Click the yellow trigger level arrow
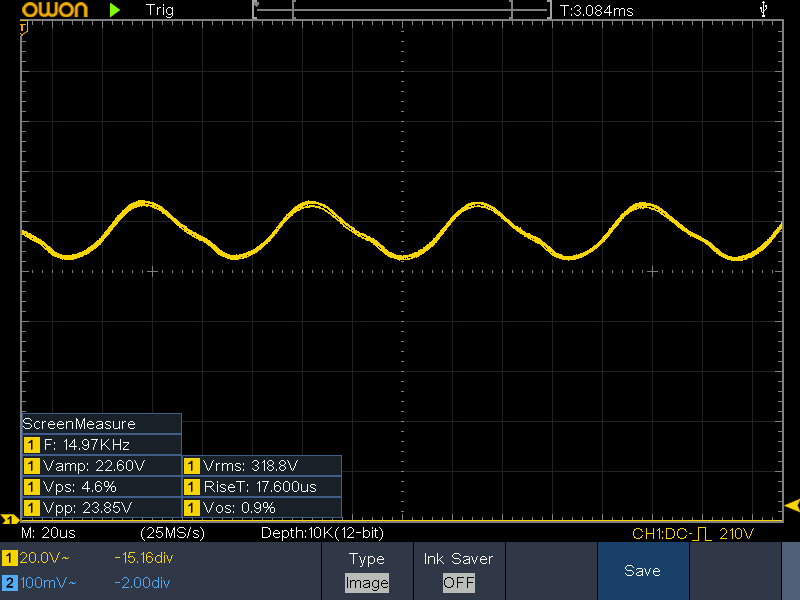Screen dimensions: 800x600 pos(792,504)
